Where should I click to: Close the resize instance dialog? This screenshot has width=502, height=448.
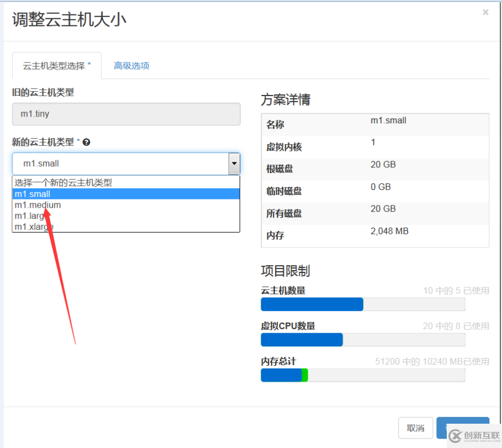click(485, 12)
